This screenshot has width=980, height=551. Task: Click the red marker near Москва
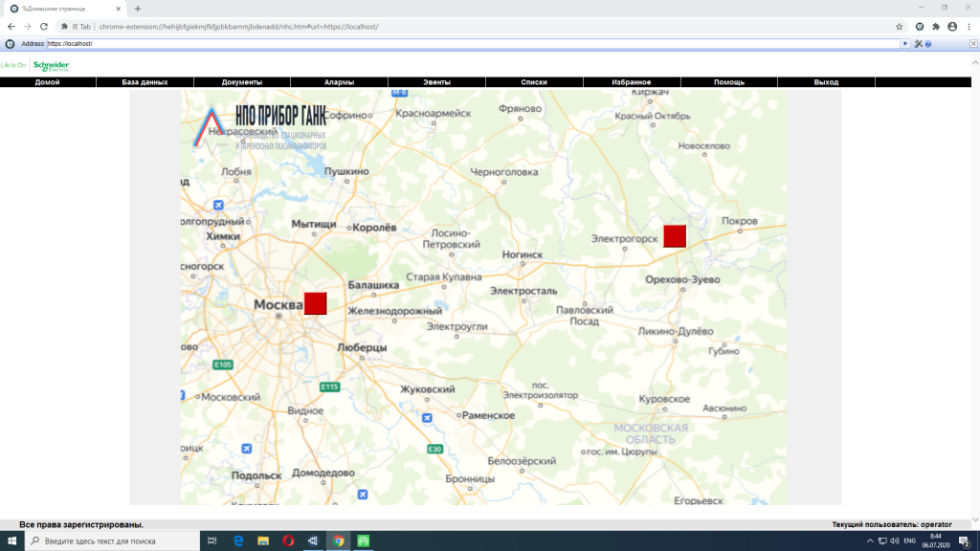tap(315, 303)
